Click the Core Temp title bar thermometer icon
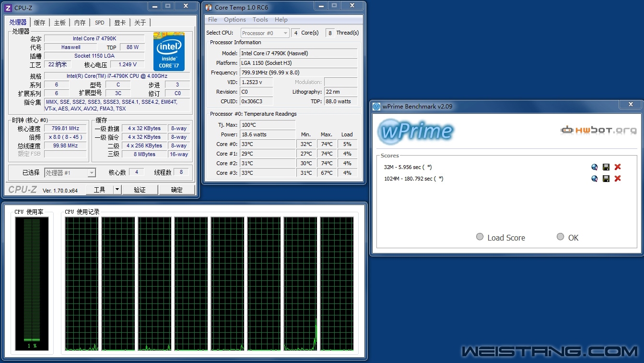The width and height of the screenshot is (644, 363). pyautogui.click(x=209, y=8)
